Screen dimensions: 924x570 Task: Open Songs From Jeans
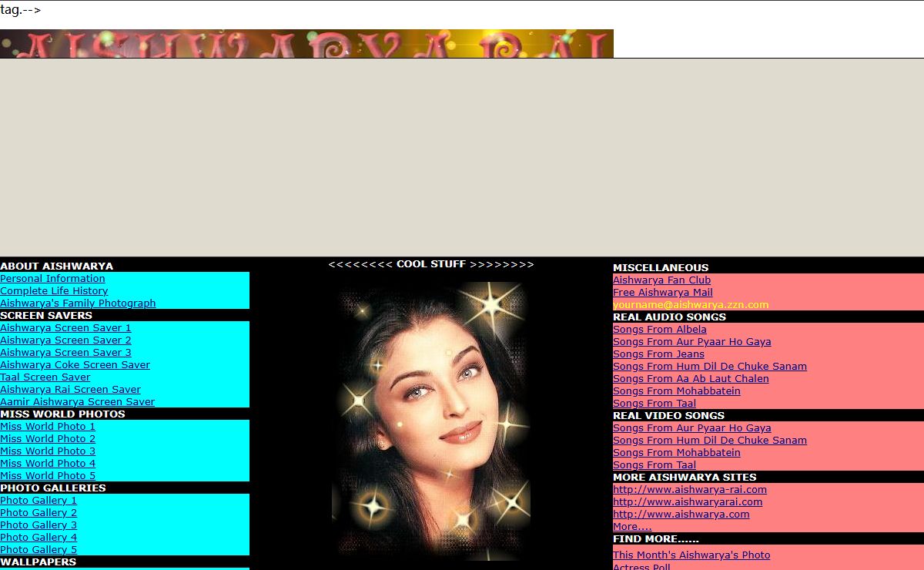coord(658,354)
